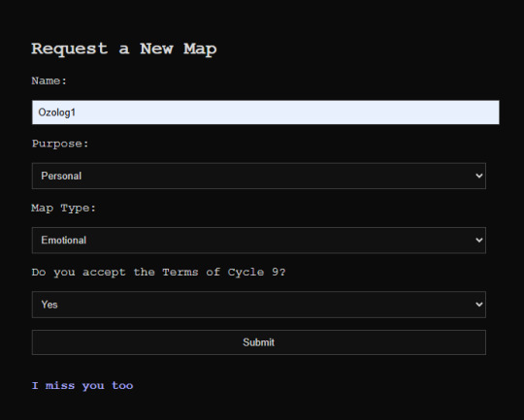This screenshot has height=420, width=524.
Task: Click the 'Request a New Map' heading
Action: (x=124, y=49)
